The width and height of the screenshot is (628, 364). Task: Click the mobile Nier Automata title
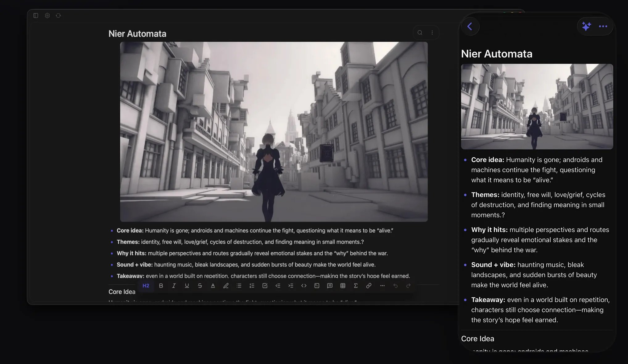point(497,54)
